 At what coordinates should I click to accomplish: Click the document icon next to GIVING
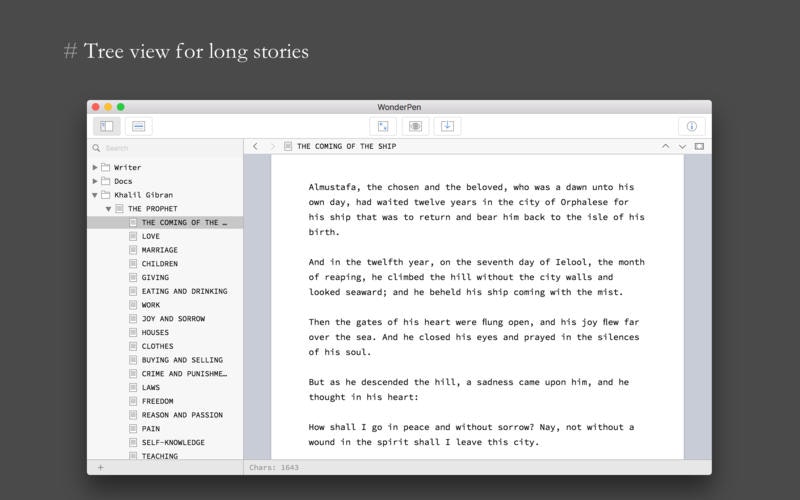click(133, 278)
